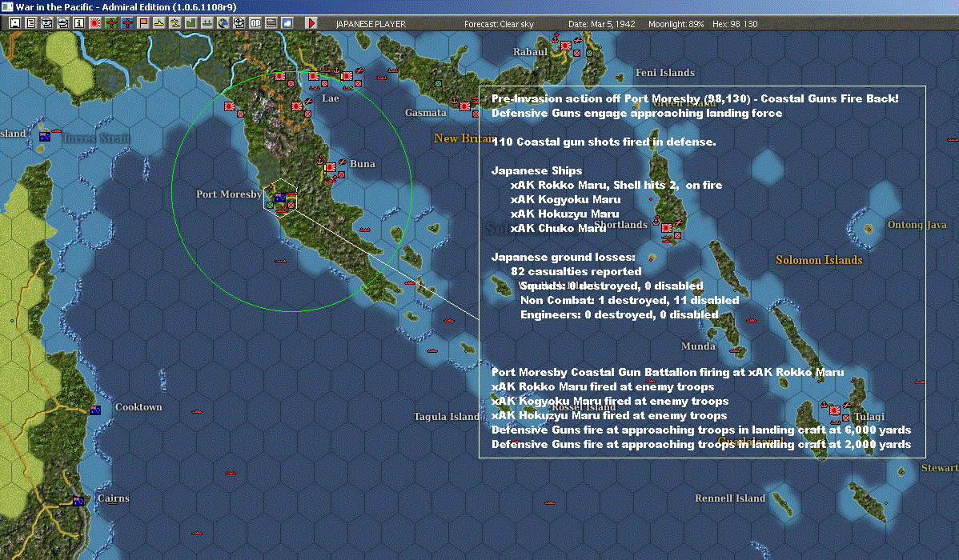
Task: Click the cloud weather toolbar icon
Action: tap(287, 23)
